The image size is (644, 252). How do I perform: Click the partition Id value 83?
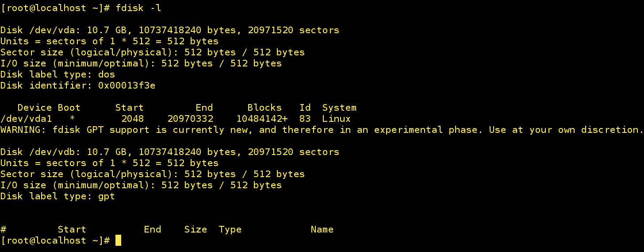point(305,119)
